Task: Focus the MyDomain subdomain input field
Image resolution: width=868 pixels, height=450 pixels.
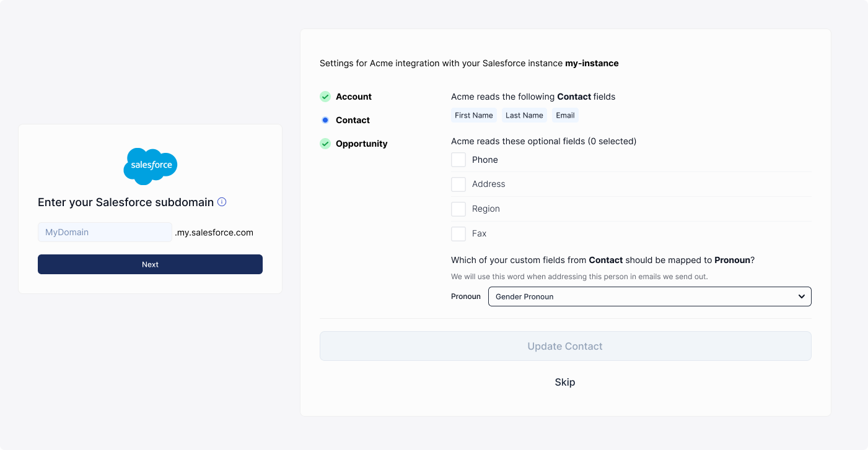Action: [105, 232]
